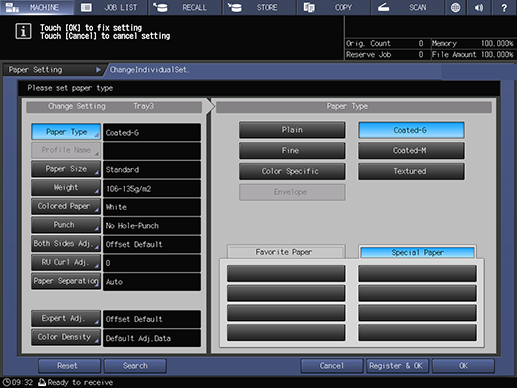Screen dimensions: 517x388
Task: Switch to the Favorite Paper tab
Action: click(286, 252)
